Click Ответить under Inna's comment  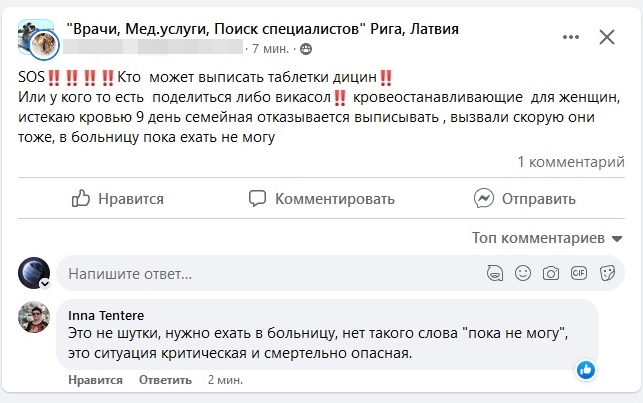[x=164, y=380]
